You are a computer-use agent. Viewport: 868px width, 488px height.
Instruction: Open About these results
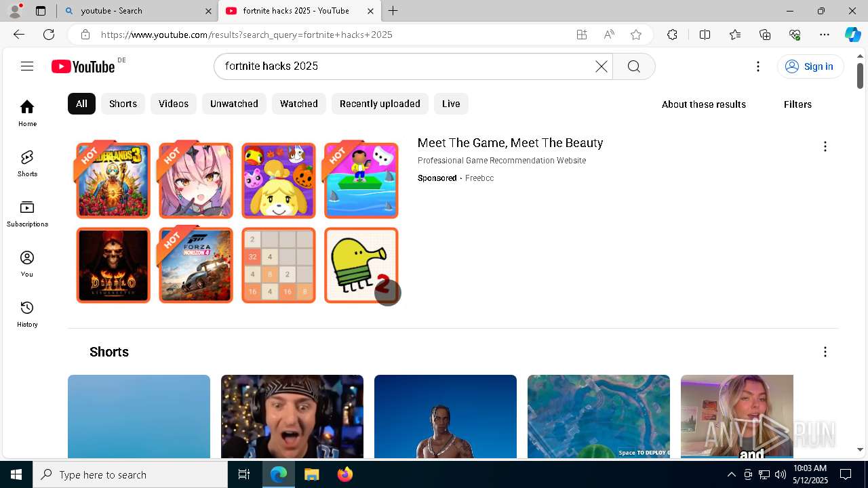coord(703,104)
